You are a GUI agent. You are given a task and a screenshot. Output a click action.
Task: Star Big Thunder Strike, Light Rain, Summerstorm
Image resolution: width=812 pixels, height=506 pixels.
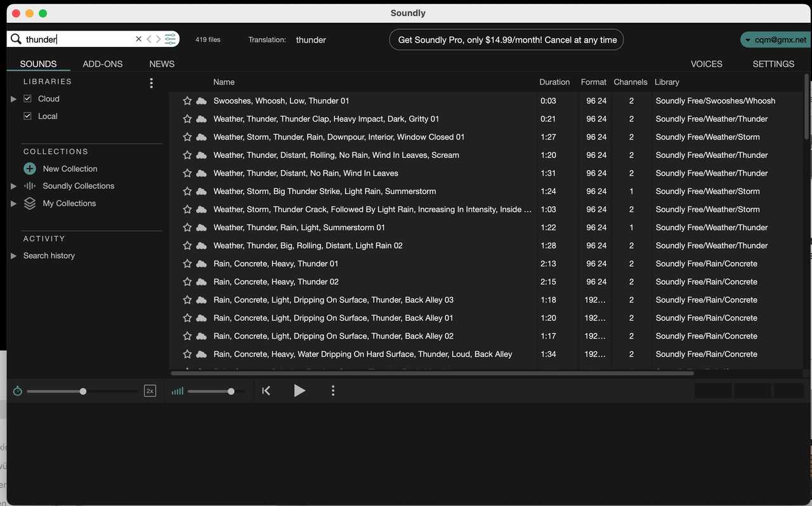(x=187, y=191)
